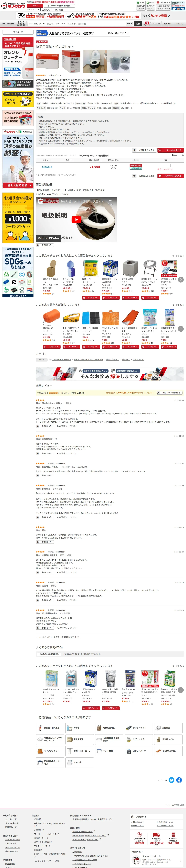The image size is (186, 868).
Task: Click Watch on YouTube badge
Action: coord(48,238)
